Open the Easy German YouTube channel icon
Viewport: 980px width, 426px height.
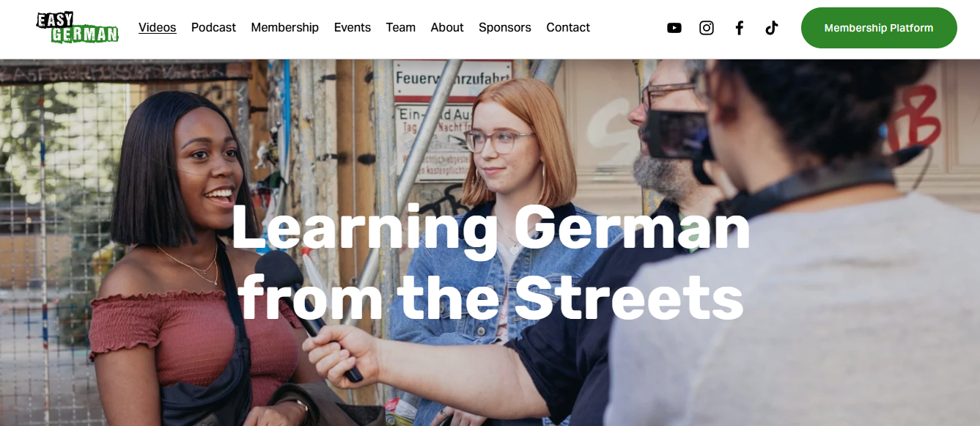coord(674,28)
